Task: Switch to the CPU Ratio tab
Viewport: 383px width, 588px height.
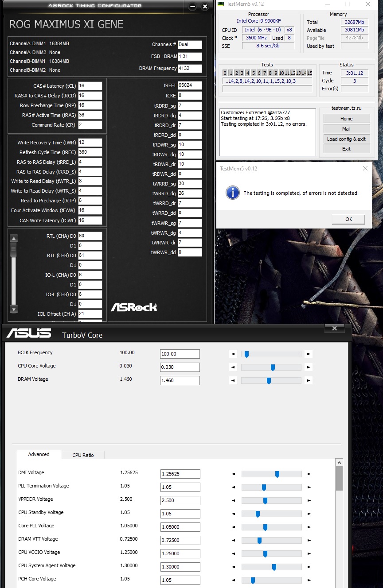Action: [x=83, y=455]
